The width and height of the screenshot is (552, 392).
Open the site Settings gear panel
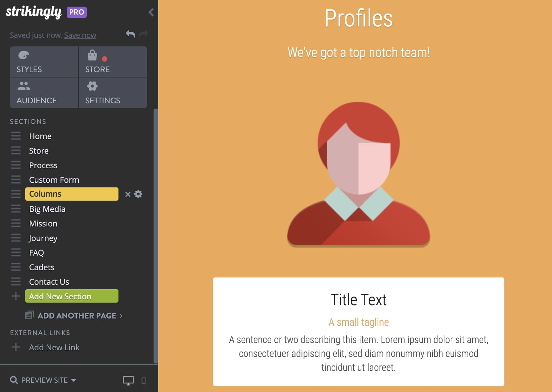point(113,93)
